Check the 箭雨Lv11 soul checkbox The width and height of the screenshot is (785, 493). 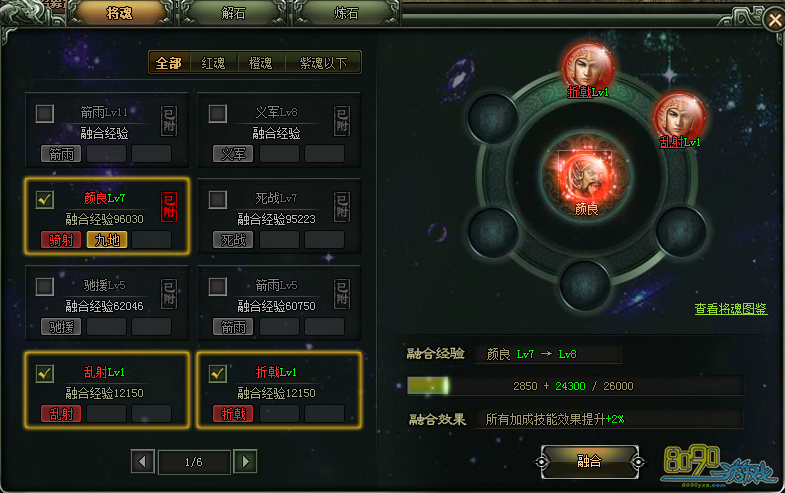[45, 114]
